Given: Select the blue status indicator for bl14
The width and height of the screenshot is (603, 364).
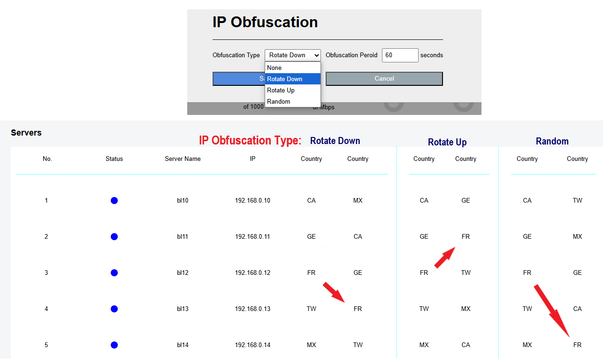Looking at the screenshot, I should click(x=114, y=345).
